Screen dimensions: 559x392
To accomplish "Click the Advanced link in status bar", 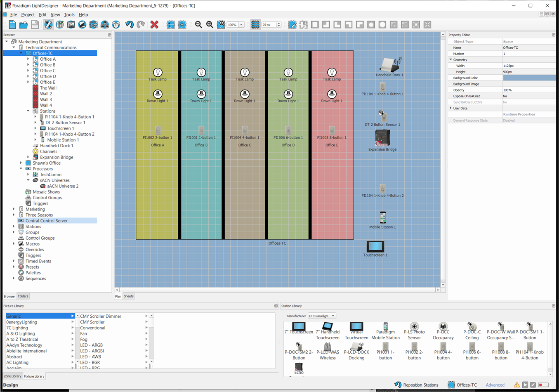I will (x=495, y=385).
